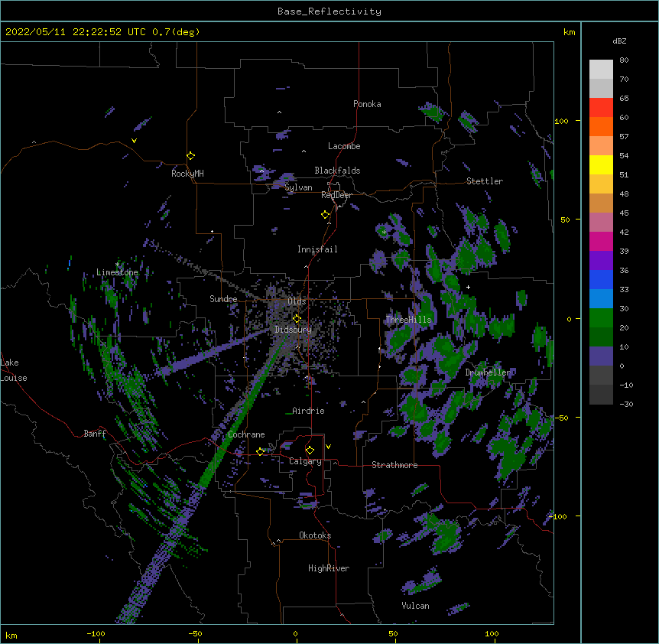Click the -100 tick label on the bottom axis
The height and width of the screenshot is (644, 659).
(96, 633)
